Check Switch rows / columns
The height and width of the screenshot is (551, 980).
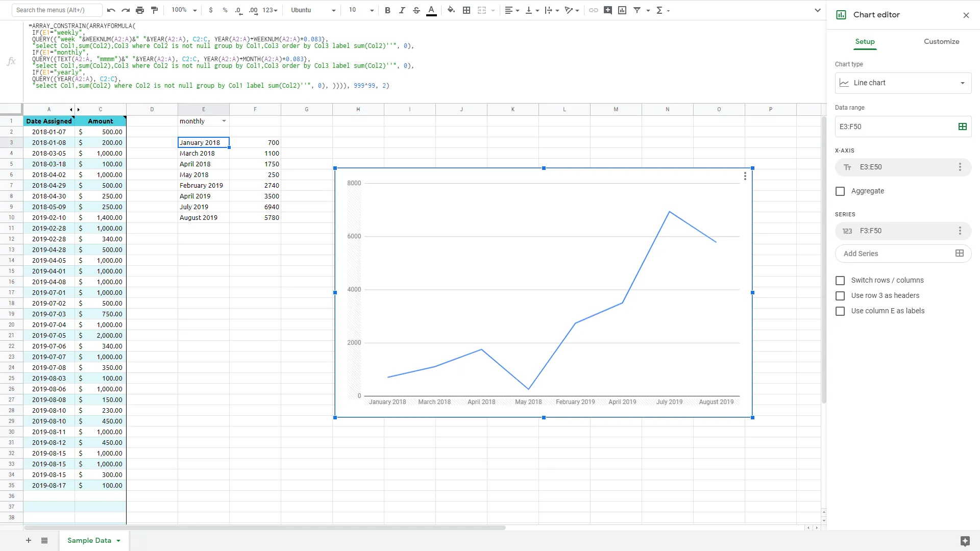tap(840, 281)
